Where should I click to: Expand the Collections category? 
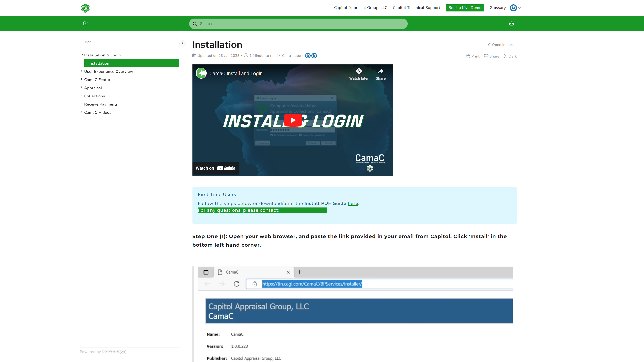tap(82, 96)
